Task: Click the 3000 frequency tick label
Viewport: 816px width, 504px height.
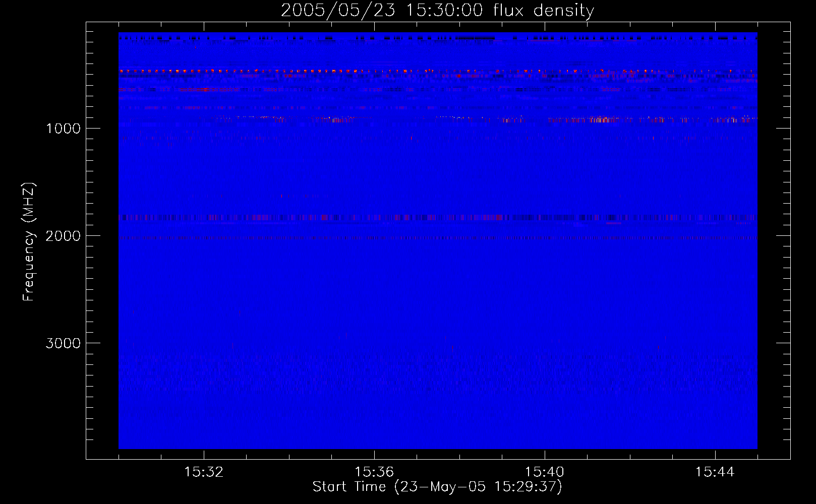Action: click(63, 343)
